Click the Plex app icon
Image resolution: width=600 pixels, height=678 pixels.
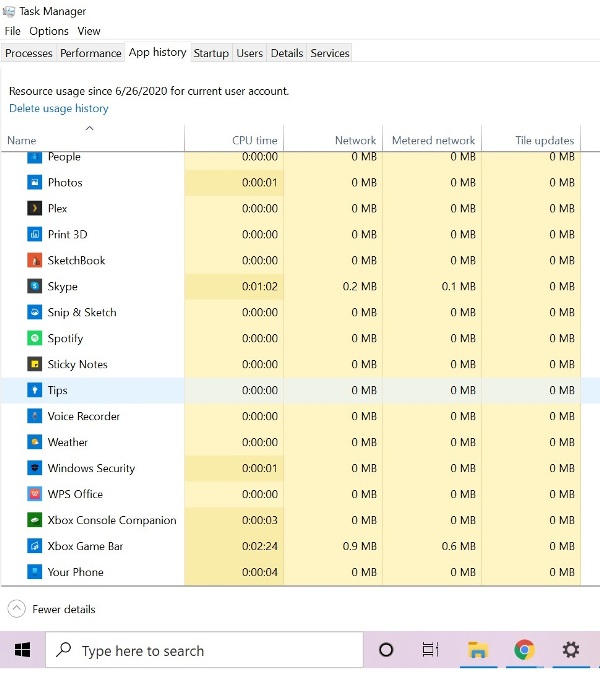pos(35,208)
